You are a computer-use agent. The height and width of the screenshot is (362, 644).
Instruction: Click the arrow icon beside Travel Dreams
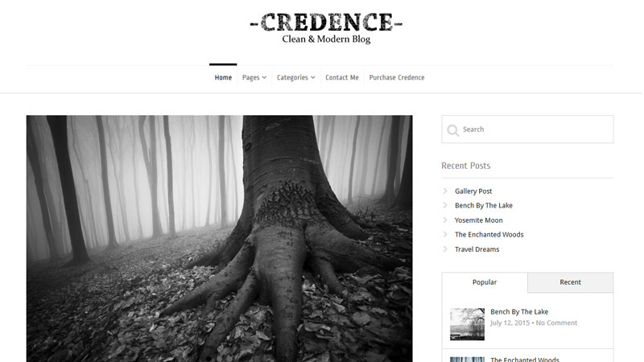point(445,249)
